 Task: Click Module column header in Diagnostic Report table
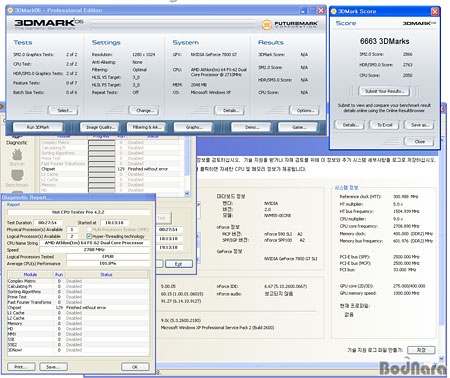pyautogui.click(x=30, y=275)
